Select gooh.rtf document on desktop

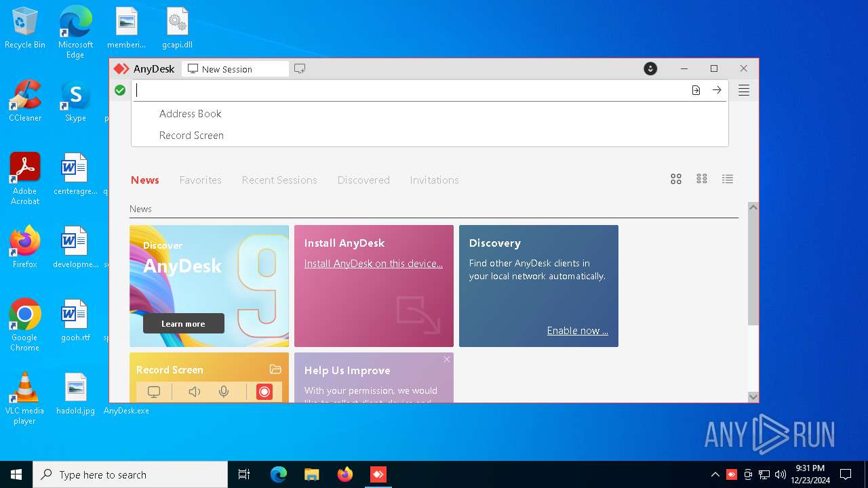click(x=75, y=321)
